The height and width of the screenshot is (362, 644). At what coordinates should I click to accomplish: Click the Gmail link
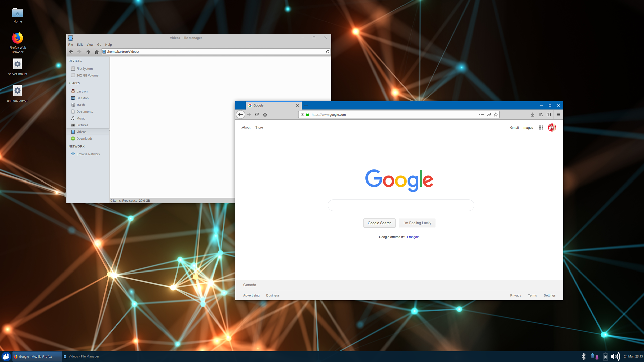pyautogui.click(x=514, y=128)
